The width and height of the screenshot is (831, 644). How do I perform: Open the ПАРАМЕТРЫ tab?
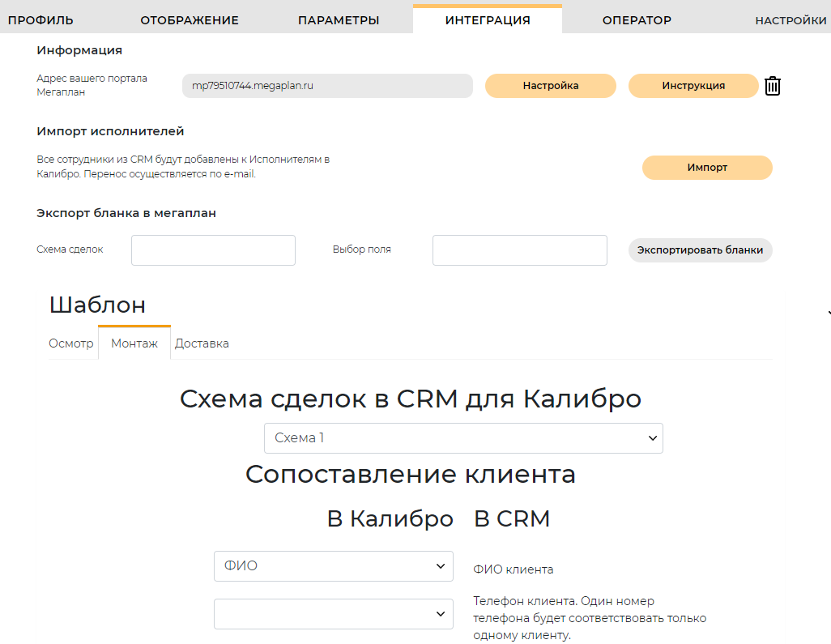tap(338, 20)
